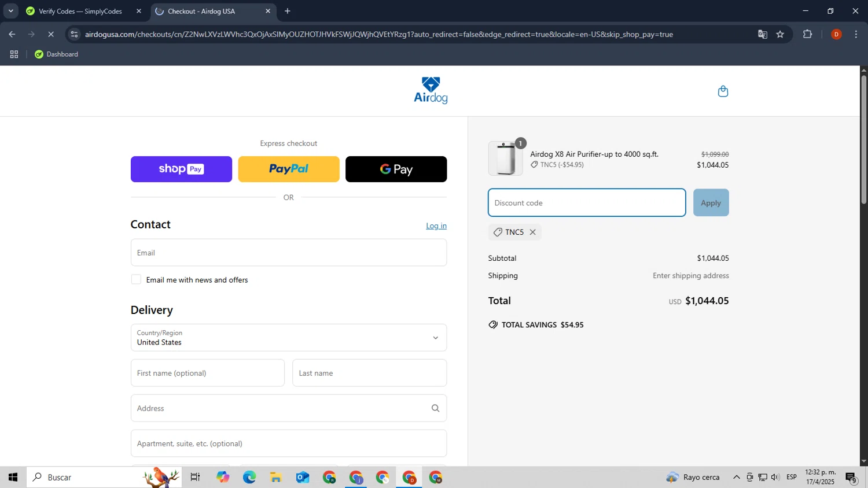Click the Address input field
This screenshot has height=488, width=868.
click(289, 408)
